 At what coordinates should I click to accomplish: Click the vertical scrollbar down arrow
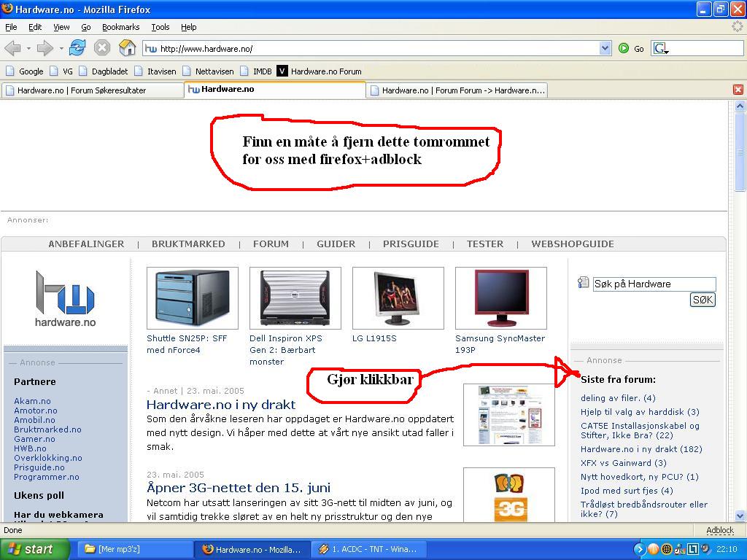(x=740, y=516)
